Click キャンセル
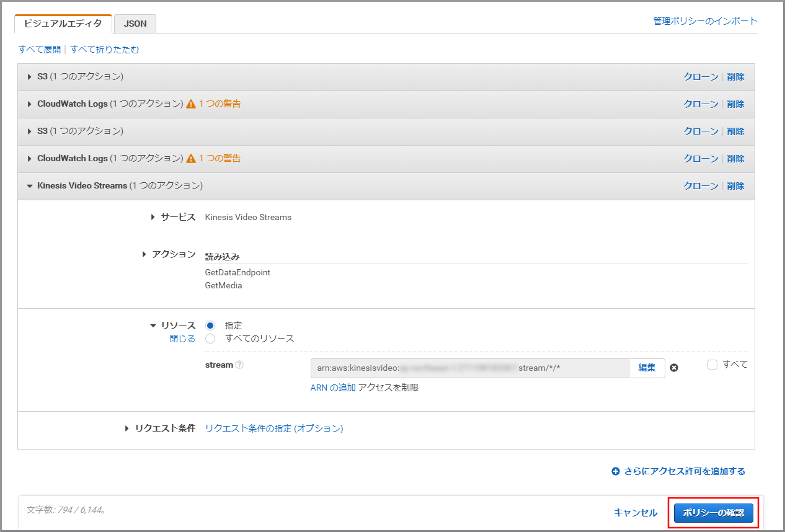The height and width of the screenshot is (532, 785). 636,513
